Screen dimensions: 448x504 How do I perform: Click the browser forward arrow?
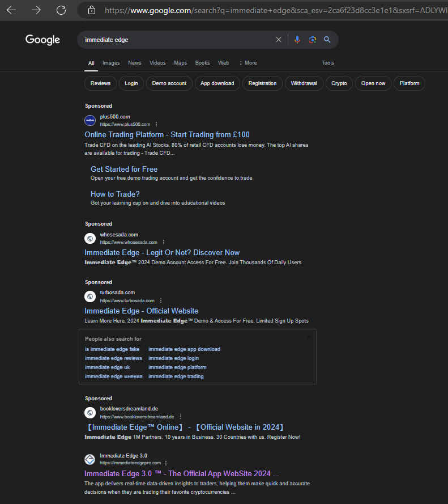coord(36,10)
